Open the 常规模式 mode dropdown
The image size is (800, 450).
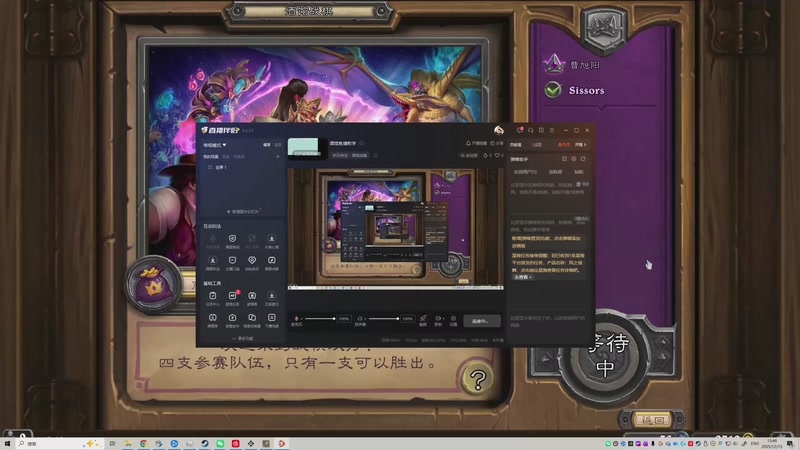point(215,145)
